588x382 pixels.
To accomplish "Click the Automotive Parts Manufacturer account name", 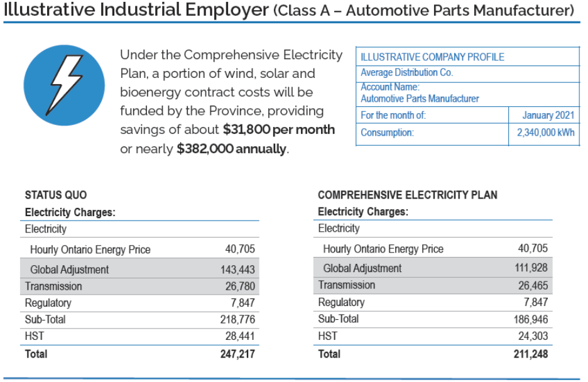I will coord(420,99).
